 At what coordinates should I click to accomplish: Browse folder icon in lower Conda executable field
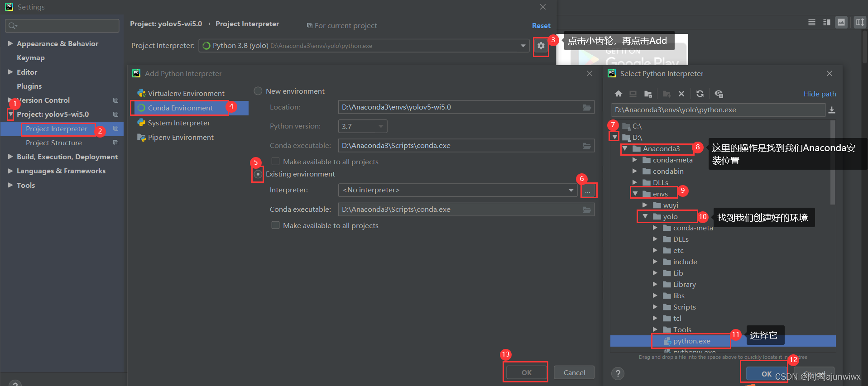587,210
